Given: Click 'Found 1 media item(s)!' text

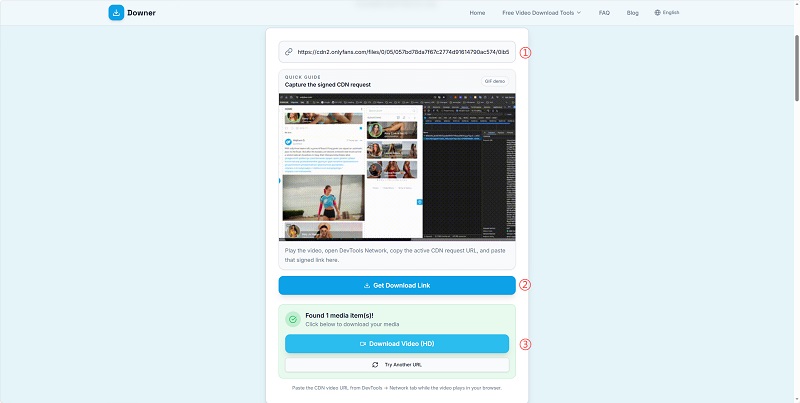Looking at the screenshot, I should tap(339, 316).
